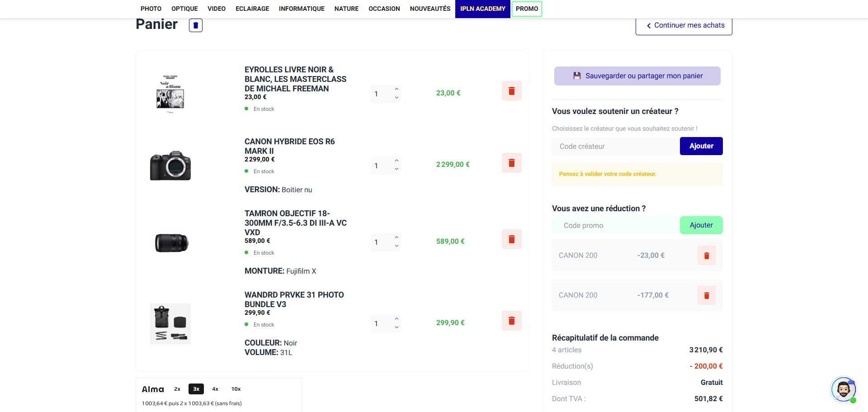Delete the Tamron 18-300mm lens item

pyautogui.click(x=511, y=239)
